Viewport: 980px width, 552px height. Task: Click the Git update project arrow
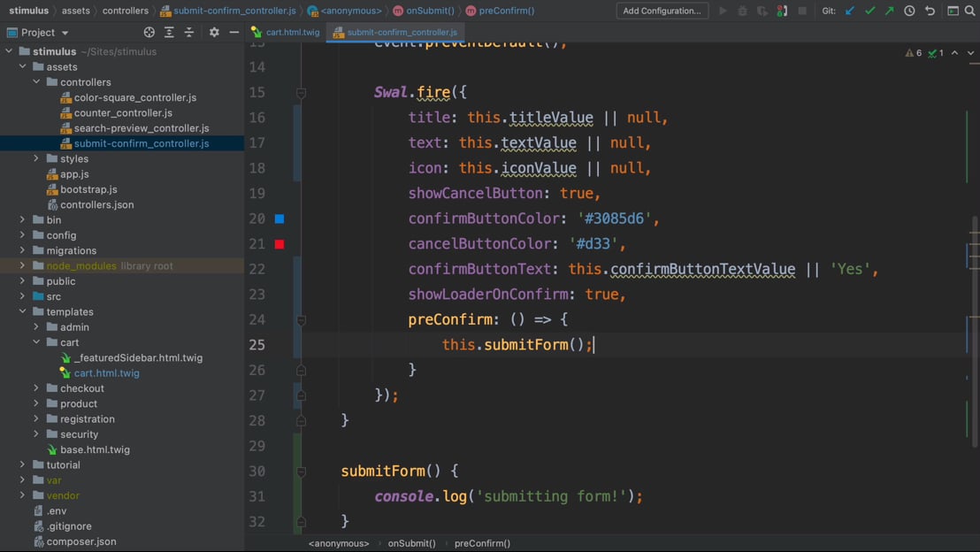tap(850, 11)
